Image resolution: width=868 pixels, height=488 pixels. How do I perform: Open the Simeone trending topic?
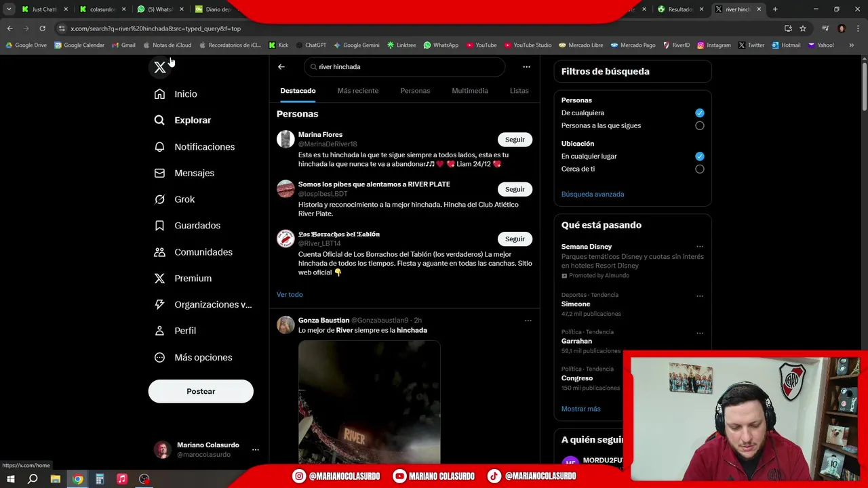[576, 304]
